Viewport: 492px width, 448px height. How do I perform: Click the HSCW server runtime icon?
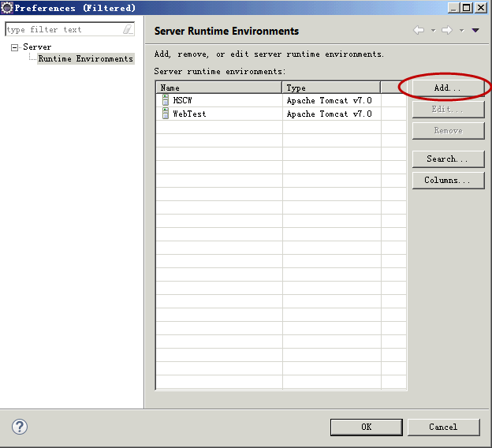[x=166, y=100]
